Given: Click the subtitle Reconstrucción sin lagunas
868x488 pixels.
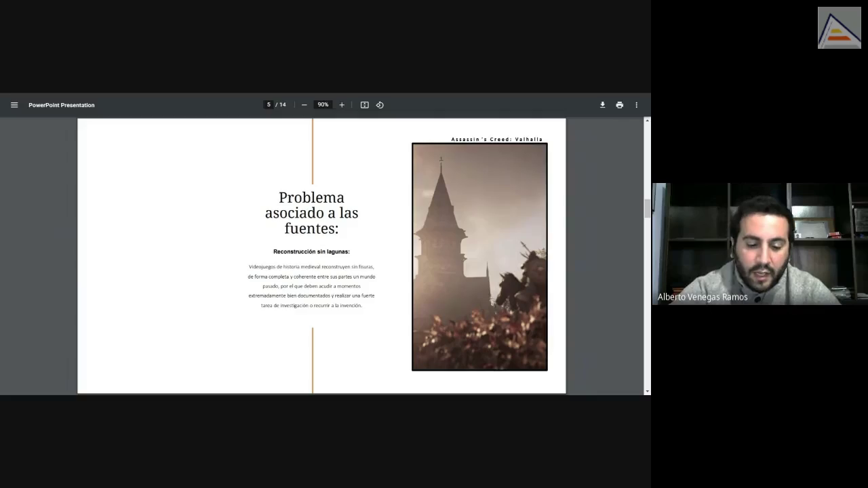Looking at the screenshot, I should pos(311,251).
